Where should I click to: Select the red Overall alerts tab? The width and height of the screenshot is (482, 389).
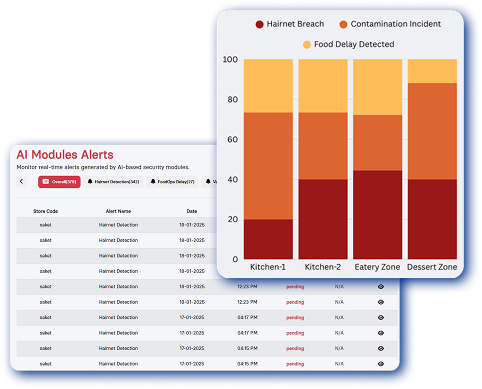(59, 182)
